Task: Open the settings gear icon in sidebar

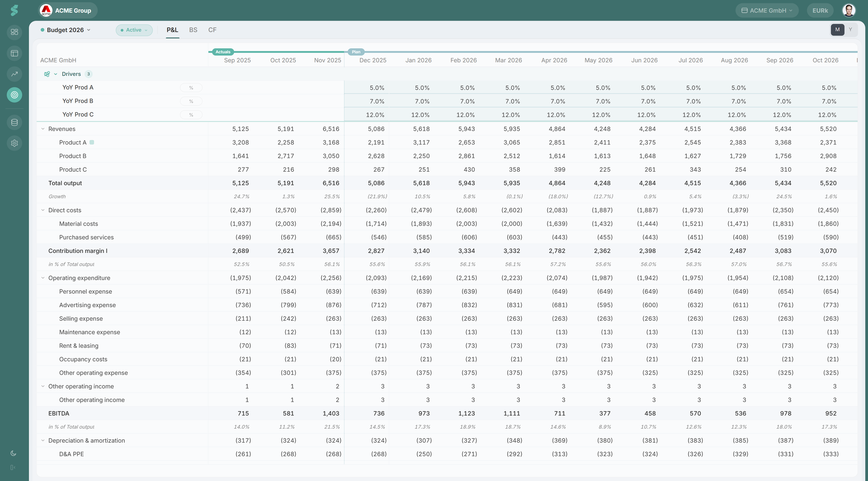Action: click(14, 143)
